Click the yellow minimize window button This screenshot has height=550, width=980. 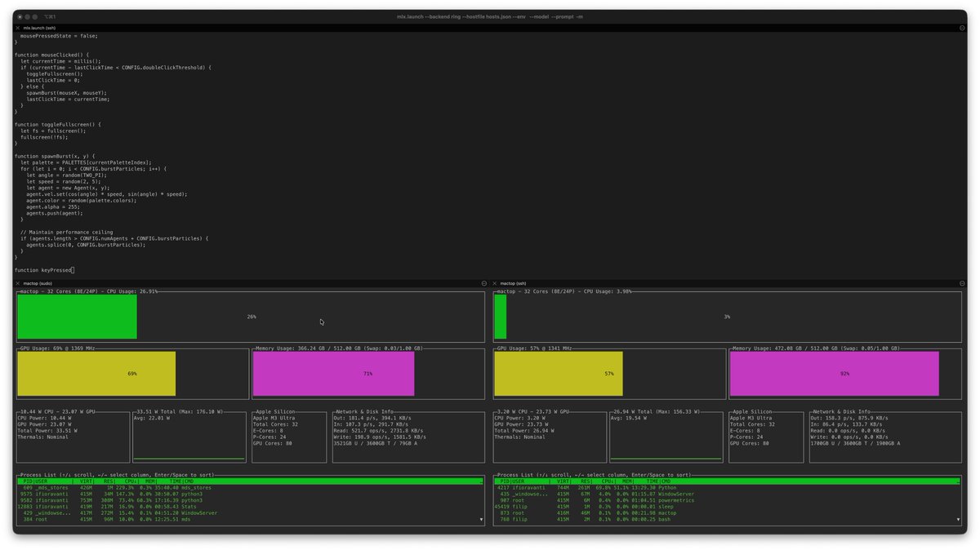[x=28, y=16]
